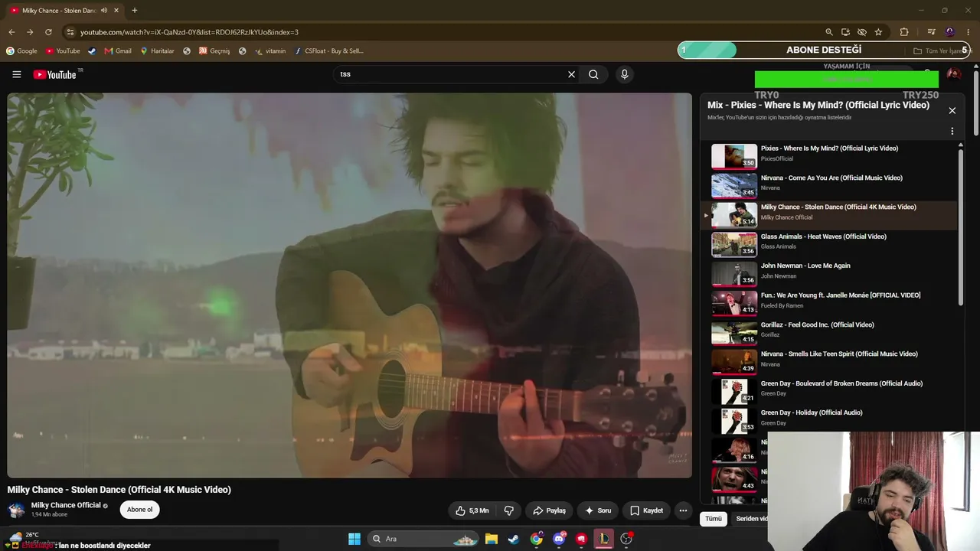Open Discord from the taskbar
The height and width of the screenshot is (551, 980).
coord(560,539)
